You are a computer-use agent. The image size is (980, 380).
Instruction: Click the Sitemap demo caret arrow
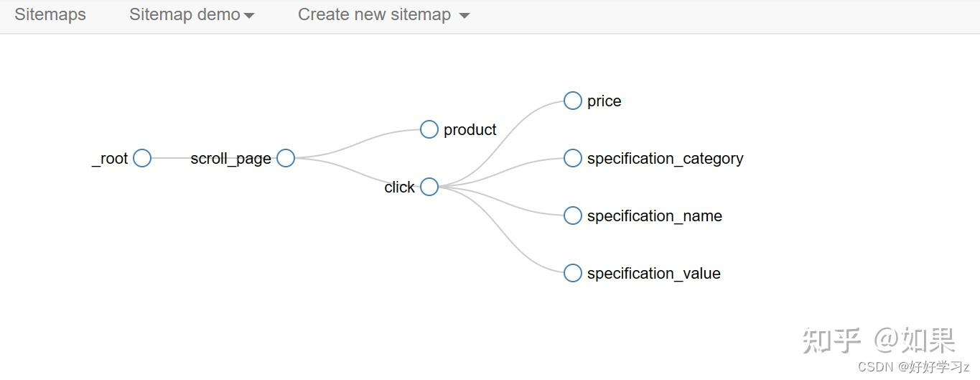249,16
